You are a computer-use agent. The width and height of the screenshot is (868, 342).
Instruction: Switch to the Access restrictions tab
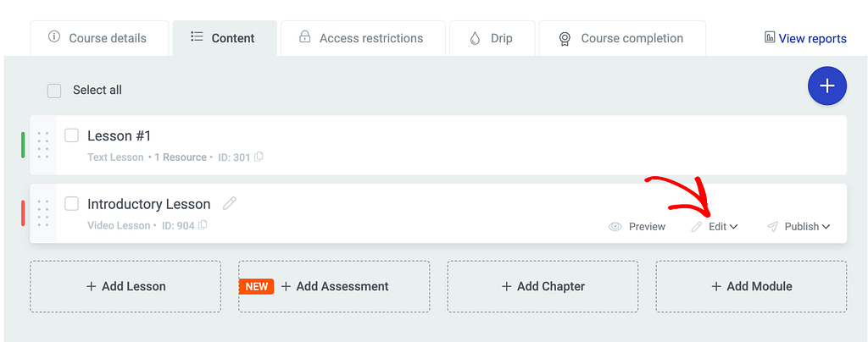tap(363, 38)
